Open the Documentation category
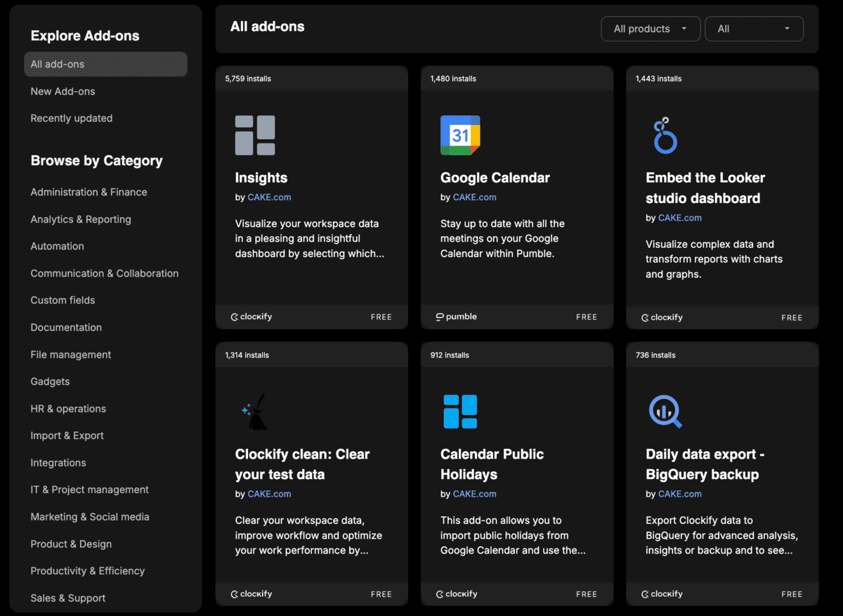 [66, 327]
